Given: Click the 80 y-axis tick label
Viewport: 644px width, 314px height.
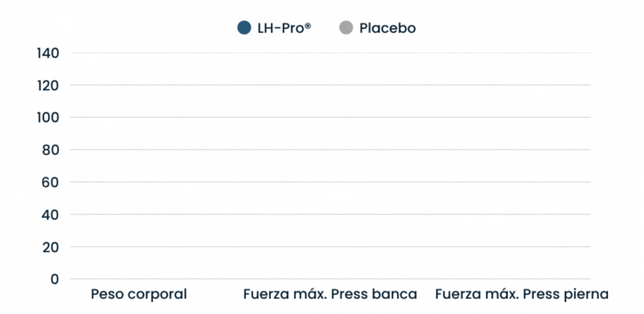Looking at the screenshot, I should [x=51, y=150].
